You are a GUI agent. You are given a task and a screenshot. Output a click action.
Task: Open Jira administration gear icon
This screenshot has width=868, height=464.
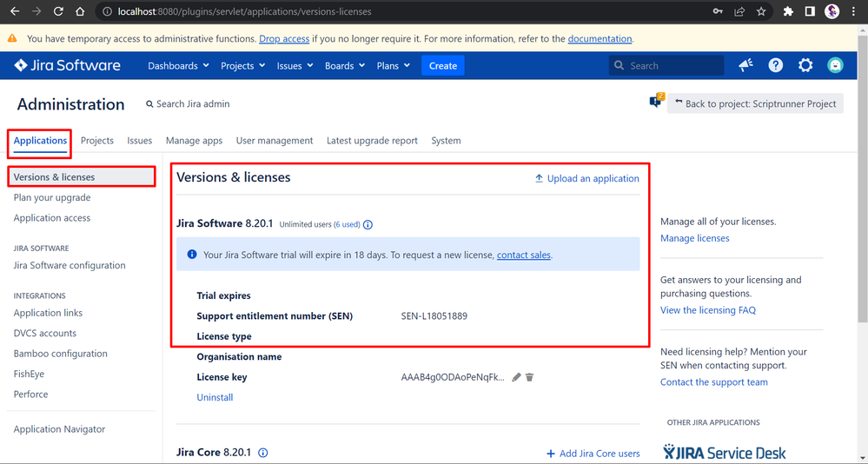click(x=805, y=65)
